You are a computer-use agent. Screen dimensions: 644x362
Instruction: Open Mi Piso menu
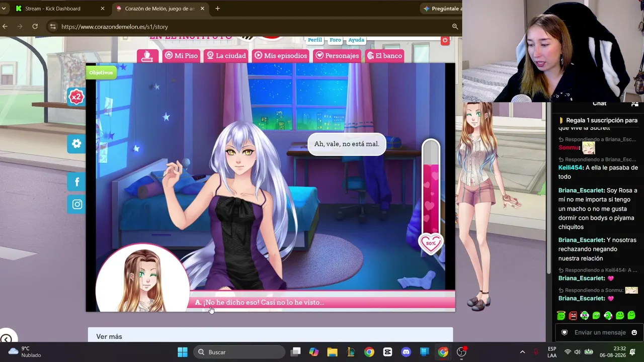(181, 56)
